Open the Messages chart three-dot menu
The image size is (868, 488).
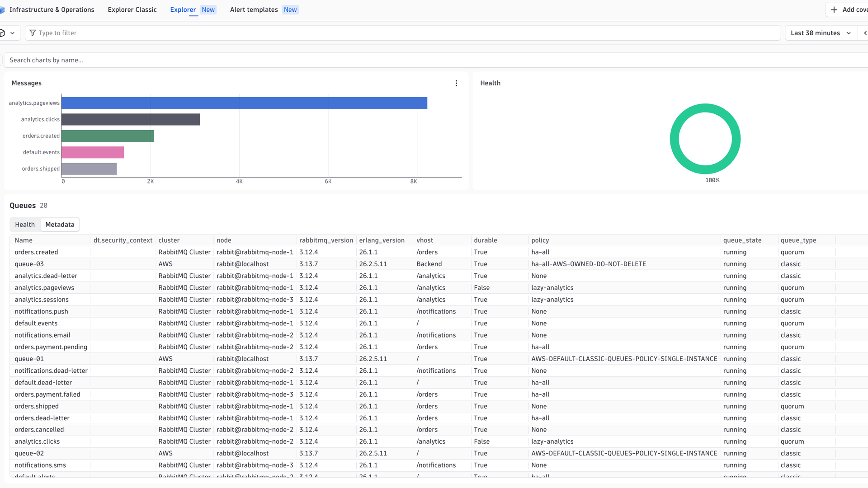(x=456, y=83)
